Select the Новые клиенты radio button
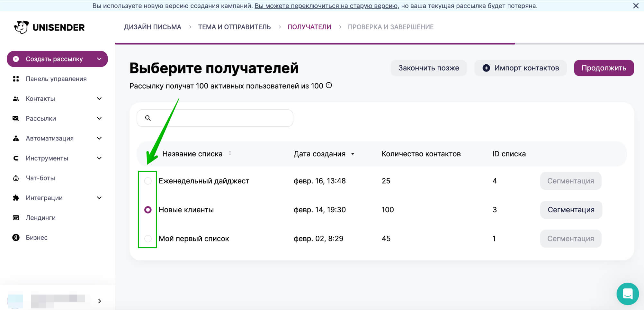The height and width of the screenshot is (310, 644). coord(148,210)
